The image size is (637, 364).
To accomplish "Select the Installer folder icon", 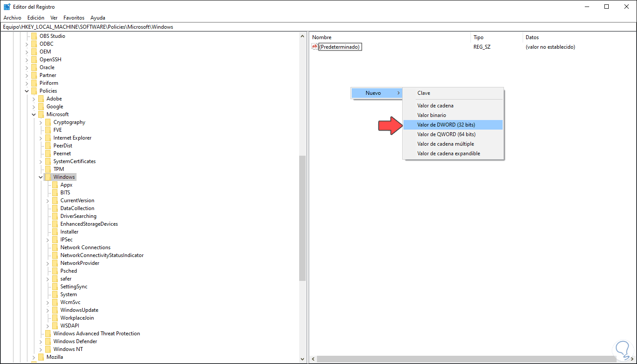I will [55, 232].
